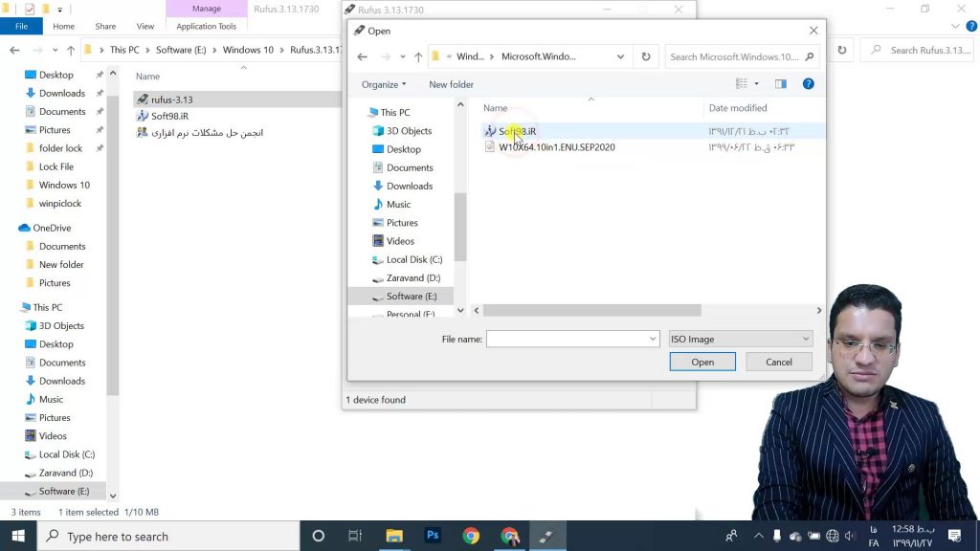Viewport: 980px width, 551px height.
Task: Open the Action Center notifications icon
Action: click(x=954, y=536)
